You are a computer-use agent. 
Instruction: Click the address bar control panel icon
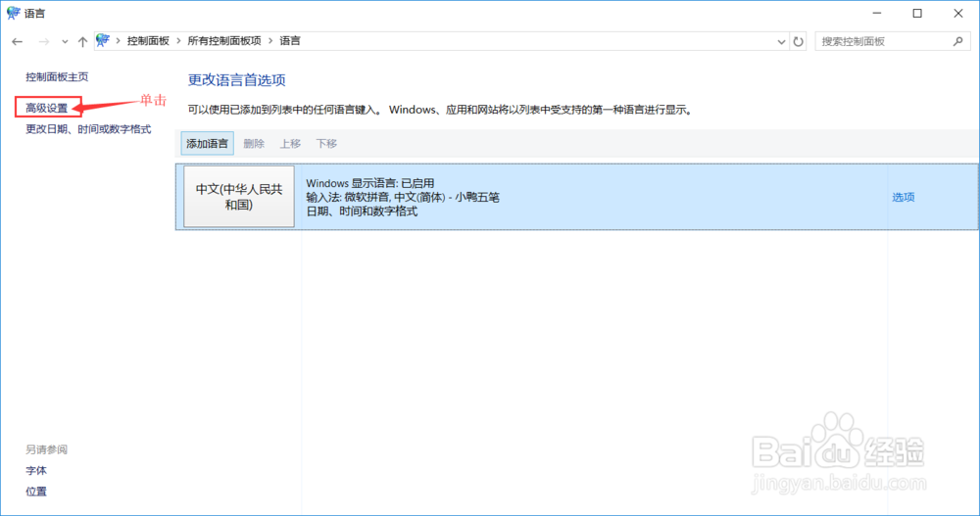click(103, 41)
